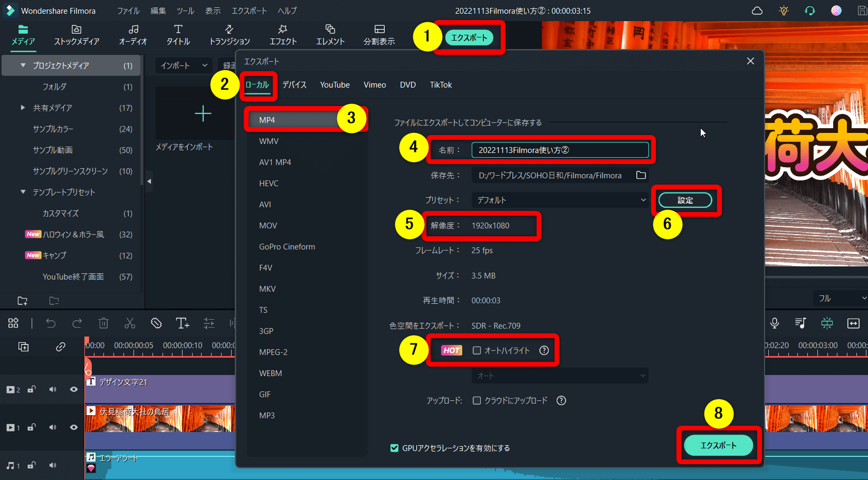Click the audio mixer icon beside microphone
This screenshot has width=868, height=480.
point(800,323)
